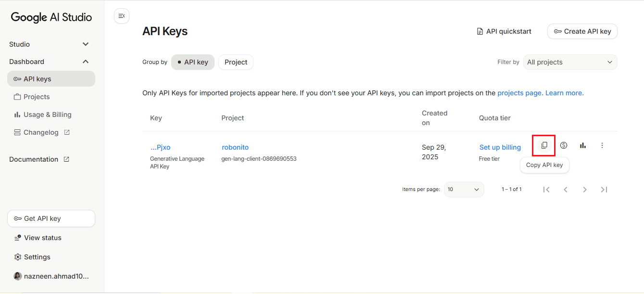The width and height of the screenshot is (644, 294).
Task: Click the gen-lang-client-0869690553 project ID
Action: (259, 159)
